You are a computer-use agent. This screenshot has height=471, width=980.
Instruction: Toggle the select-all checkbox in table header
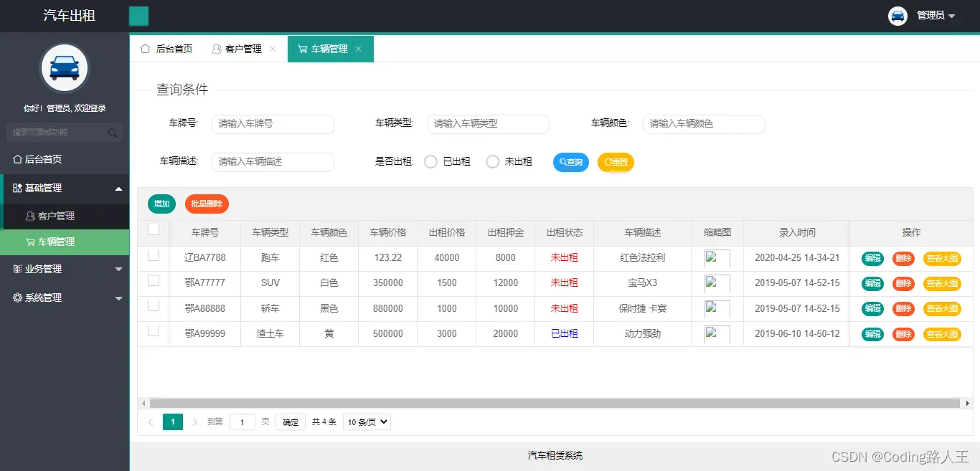pos(154,230)
